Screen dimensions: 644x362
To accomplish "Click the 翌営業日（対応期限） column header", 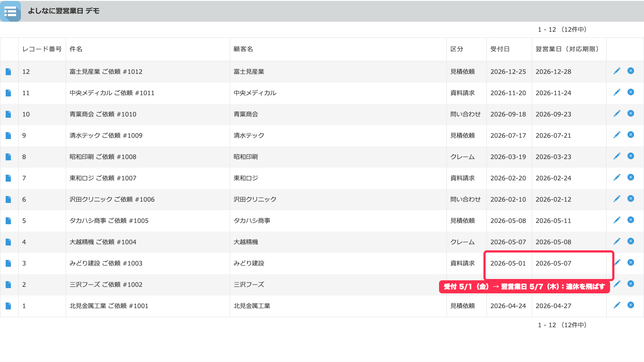I will click(567, 49).
